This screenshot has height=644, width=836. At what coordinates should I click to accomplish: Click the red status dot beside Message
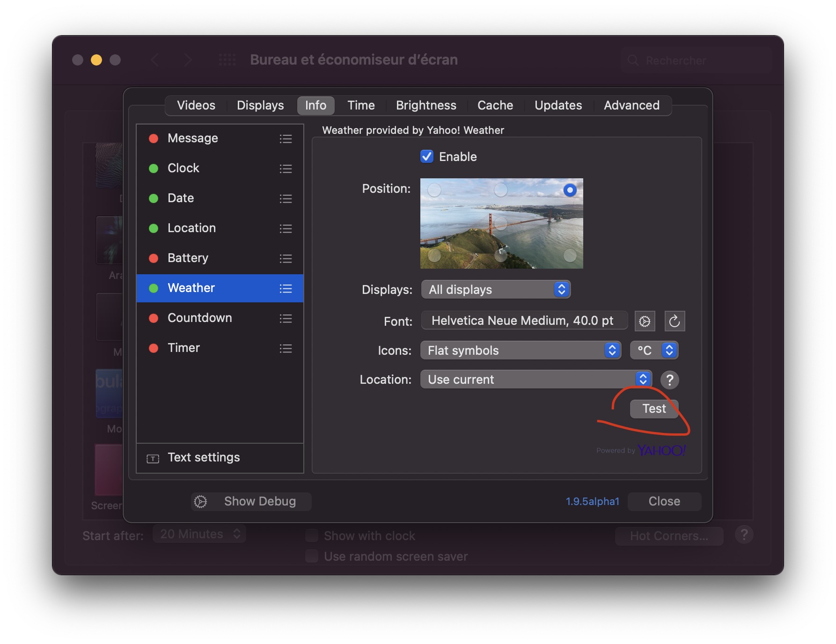[154, 139]
